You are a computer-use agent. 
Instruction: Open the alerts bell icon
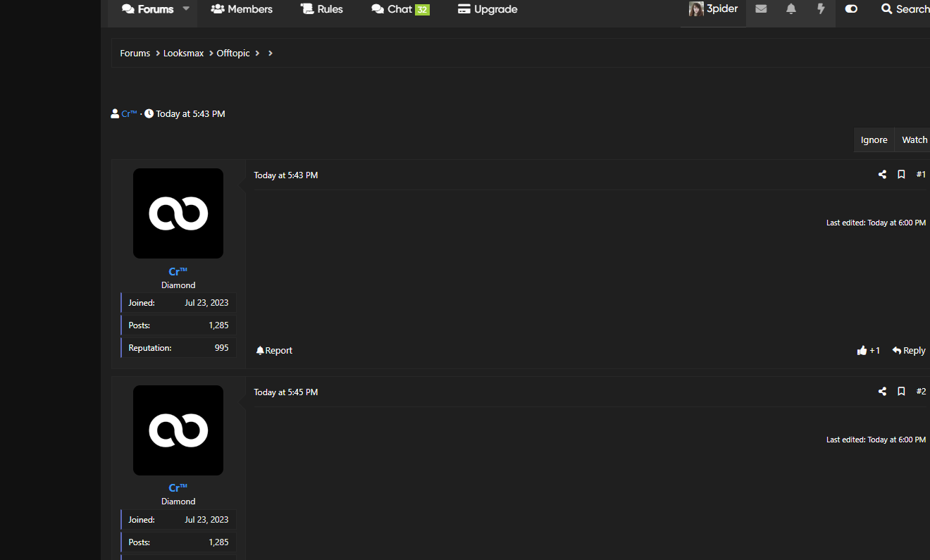(791, 9)
